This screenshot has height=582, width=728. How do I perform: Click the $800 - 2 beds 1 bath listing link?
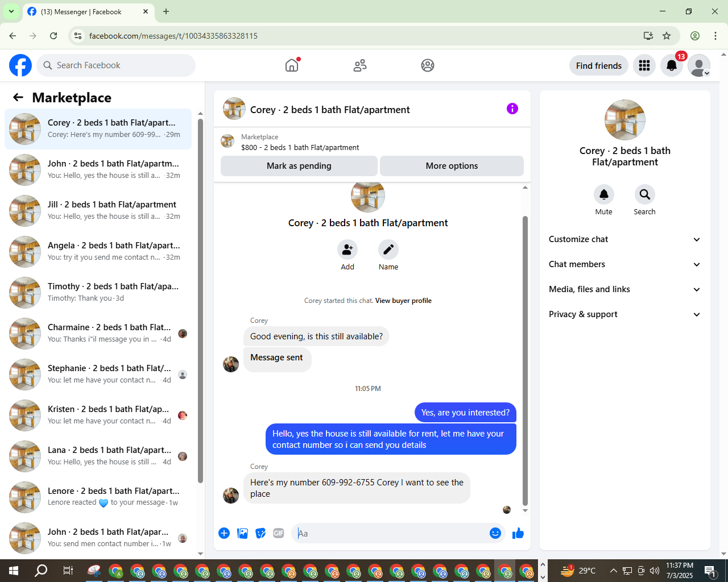300,147
